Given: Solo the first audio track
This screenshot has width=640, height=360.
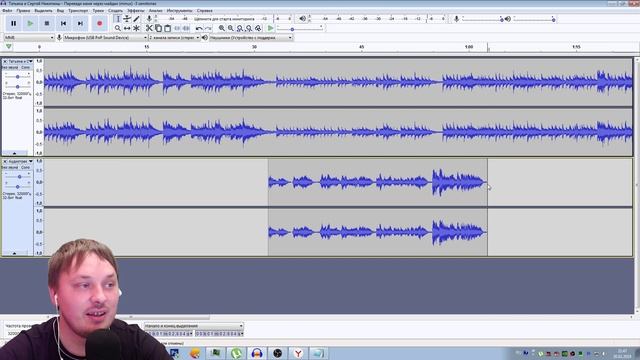Looking at the screenshot, I should (x=26, y=67).
